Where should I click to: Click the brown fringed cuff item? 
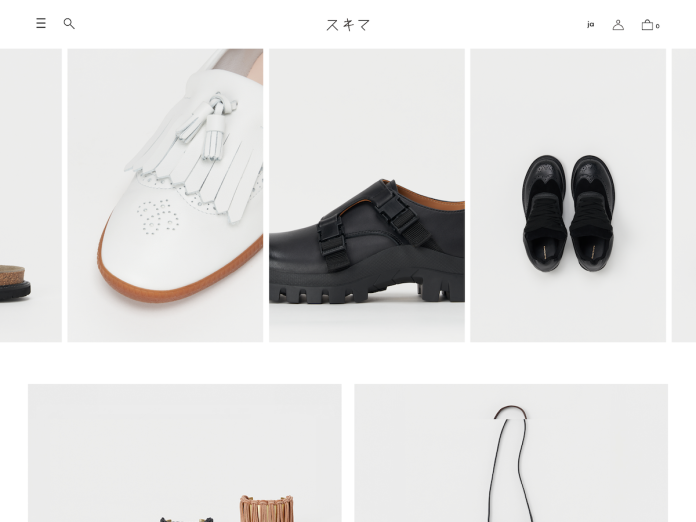(x=266, y=509)
